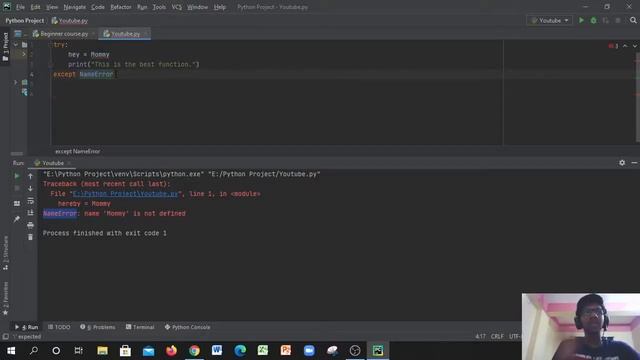This screenshot has height=360, width=640.
Task: Close the Youtube.py editor tab
Action: [x=146, y=34]
